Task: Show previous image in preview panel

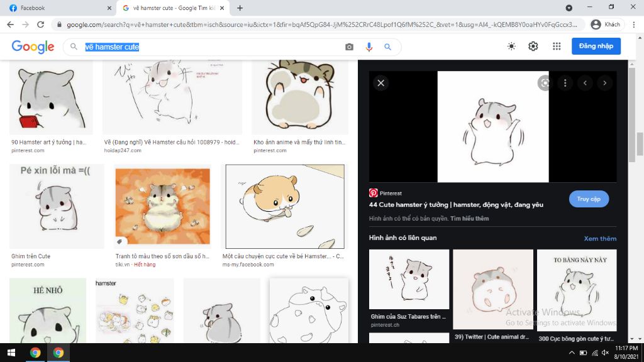Action: (x=585, y=83)
